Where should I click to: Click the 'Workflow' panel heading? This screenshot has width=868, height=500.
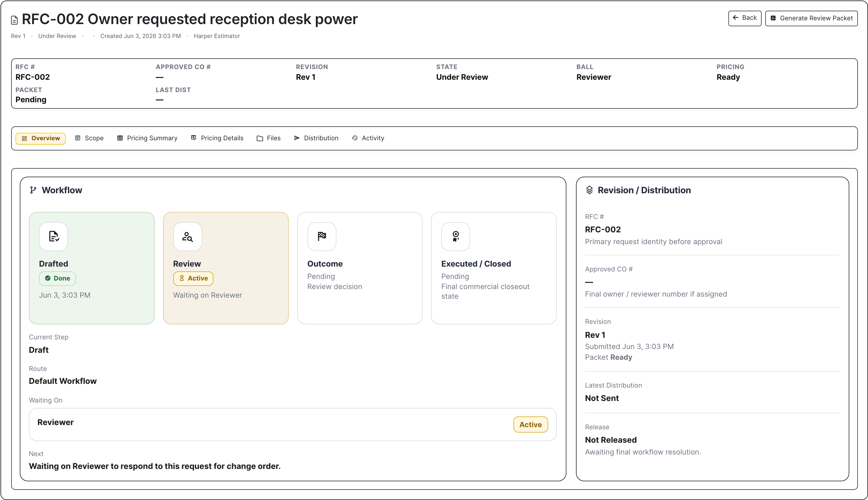pos(62,190)
